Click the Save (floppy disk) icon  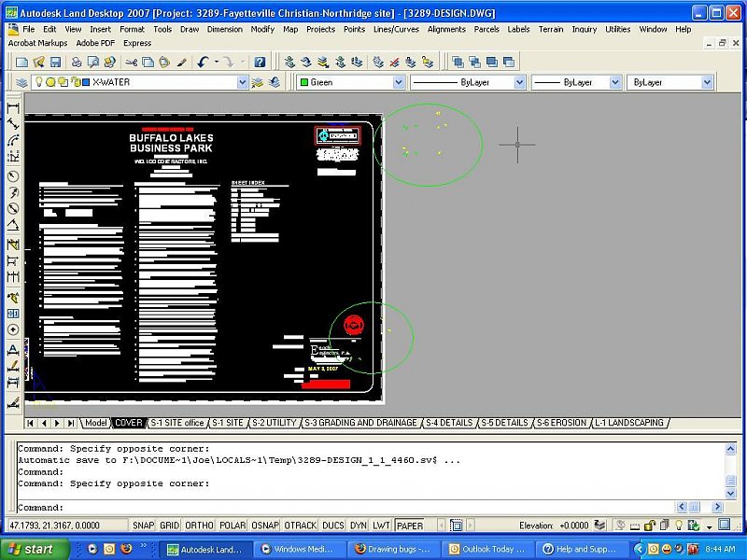pos(56,62)
